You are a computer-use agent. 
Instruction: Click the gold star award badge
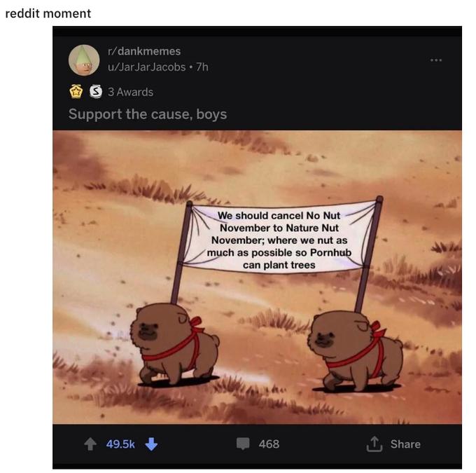click(x=76, y=92)
